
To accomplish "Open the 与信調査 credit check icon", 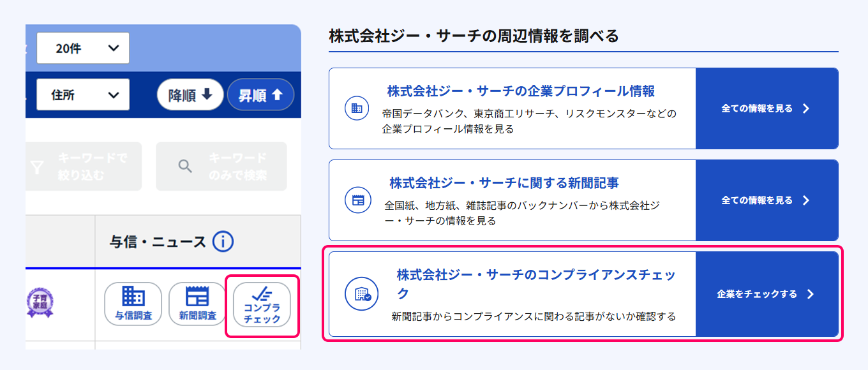I will pos(133,304).
